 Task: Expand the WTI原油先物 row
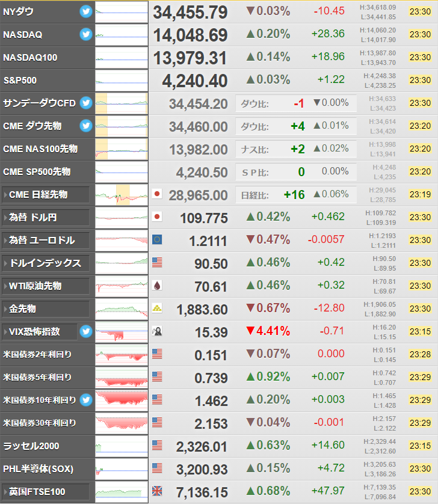coord(46,286)
